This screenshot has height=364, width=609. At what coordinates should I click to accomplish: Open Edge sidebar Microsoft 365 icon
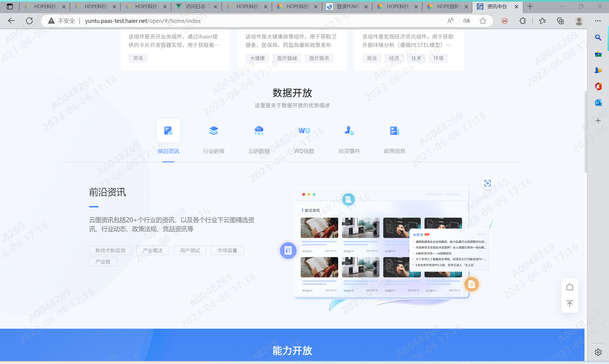click(598, 86)
